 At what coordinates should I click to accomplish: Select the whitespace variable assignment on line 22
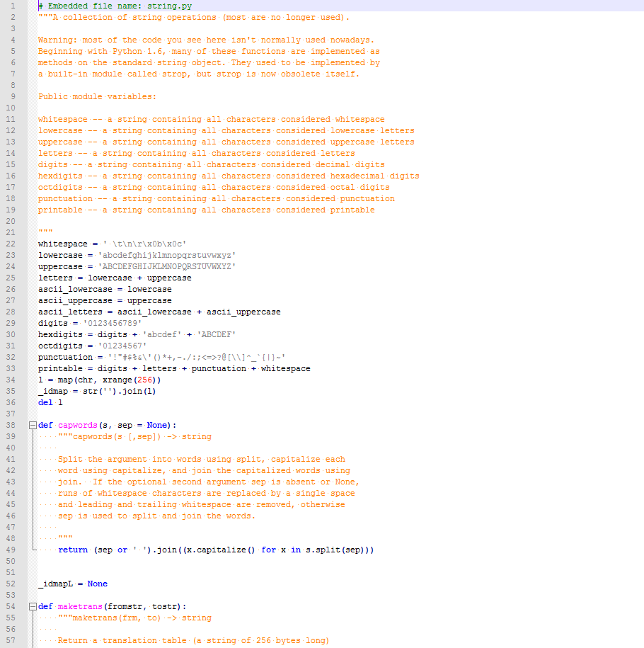click(x=113, y=244)
